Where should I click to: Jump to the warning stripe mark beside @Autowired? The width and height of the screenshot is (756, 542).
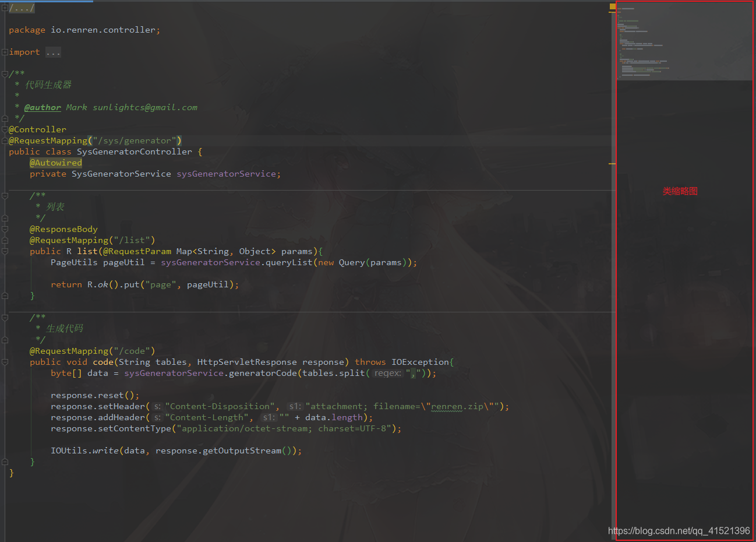pos(612,164)
